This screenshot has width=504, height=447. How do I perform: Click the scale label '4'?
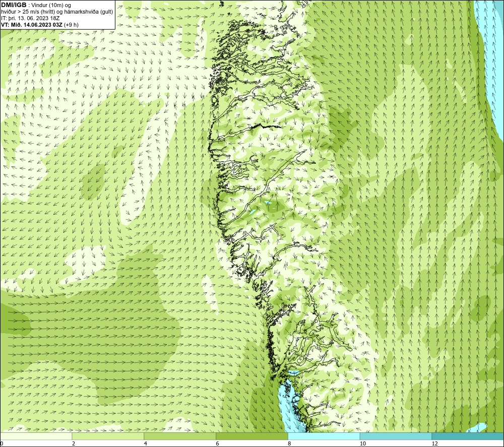[146, 443]
